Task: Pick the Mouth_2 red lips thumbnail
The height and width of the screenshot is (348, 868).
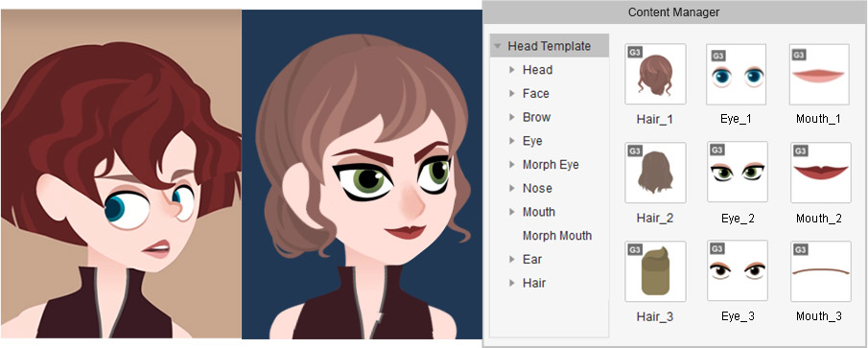Action: (820, 173)
